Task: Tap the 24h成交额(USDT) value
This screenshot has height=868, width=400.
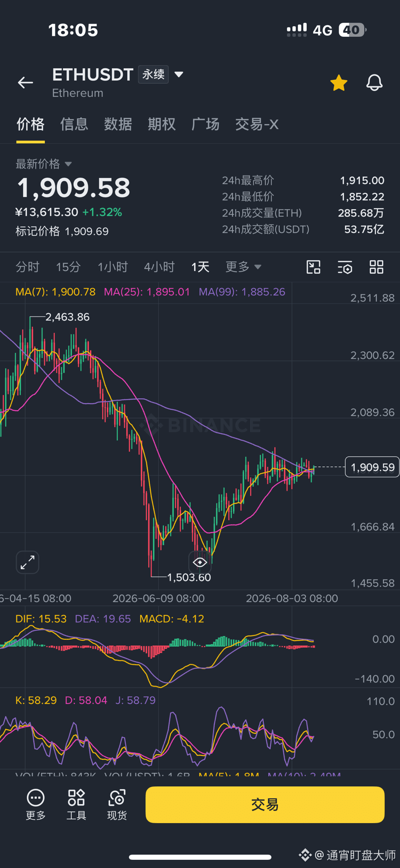Action: (364, 229)
